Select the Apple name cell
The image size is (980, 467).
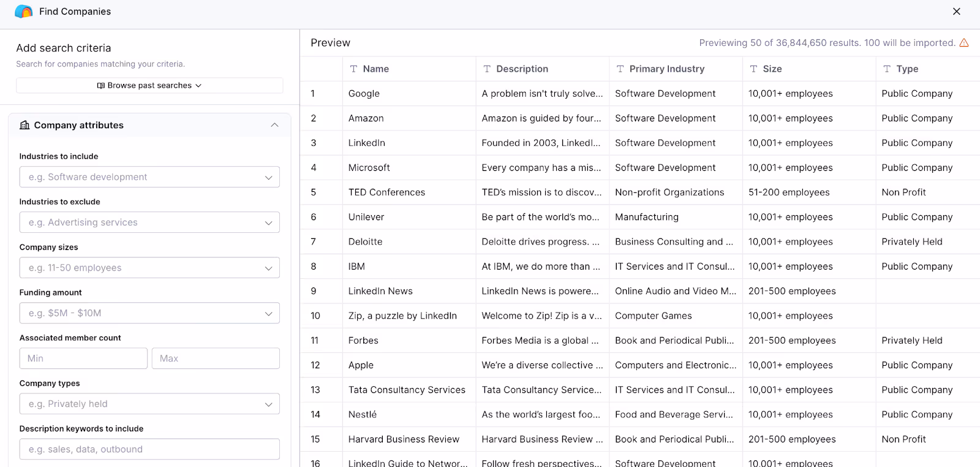[x=409, y=365]
